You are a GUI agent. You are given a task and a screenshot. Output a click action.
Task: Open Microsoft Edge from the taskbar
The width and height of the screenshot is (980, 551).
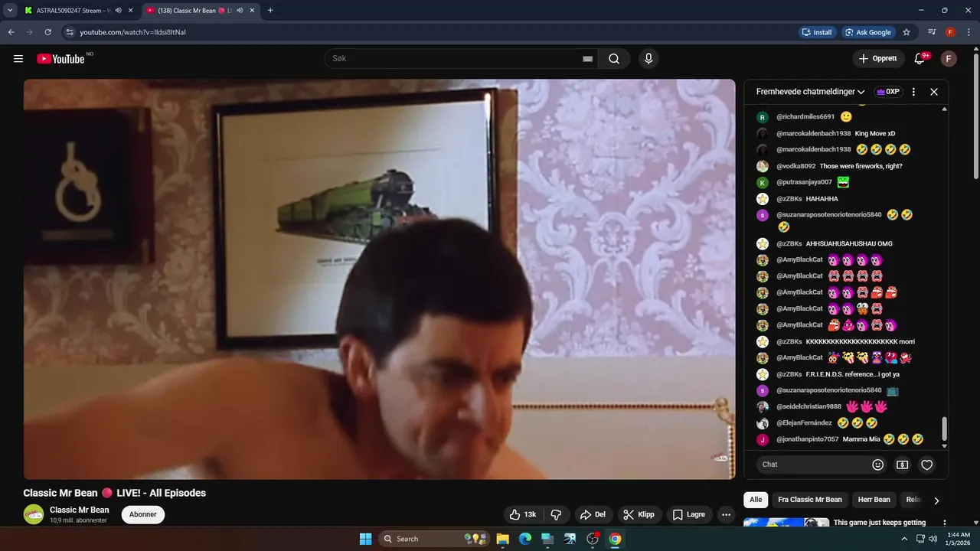tap(525, 539)
